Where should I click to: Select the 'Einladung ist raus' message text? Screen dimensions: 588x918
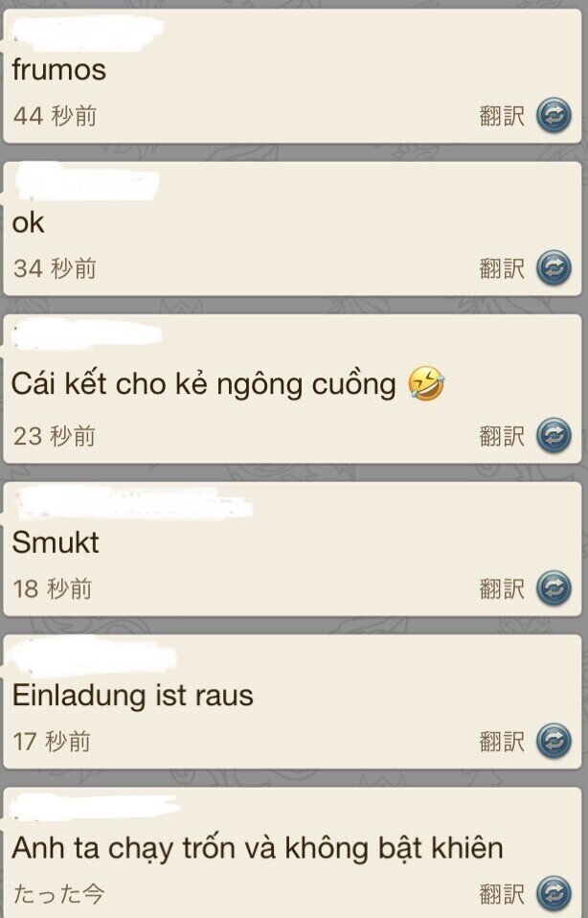click(x=133, y=695)
